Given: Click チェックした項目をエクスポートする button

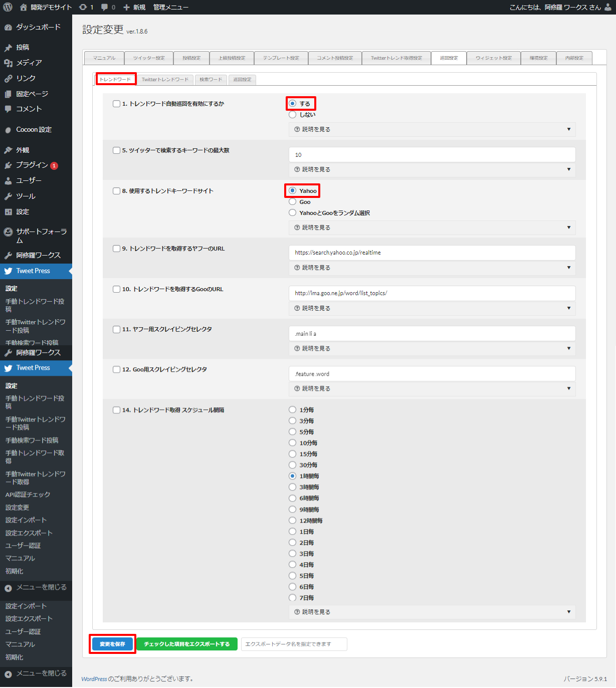Looking at the screenshot, I should point(186,644).
